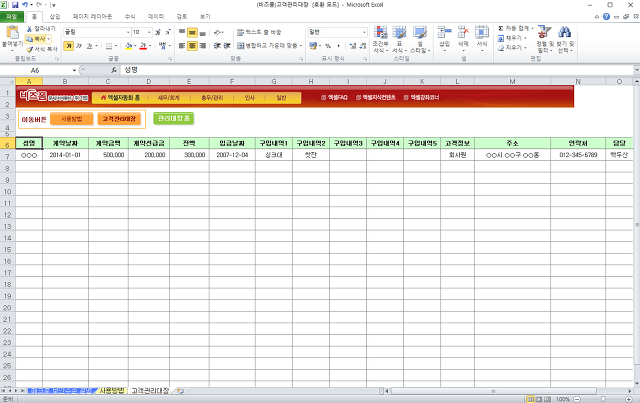Click the Fill down icon

[x=501, y=38]
